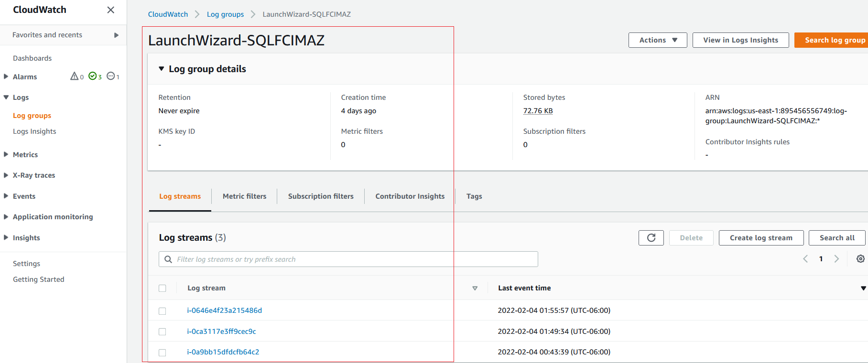This screenshot has width=868, height=363.
Task: Expand Favorites and recents
Action: (x=116, y=35)
